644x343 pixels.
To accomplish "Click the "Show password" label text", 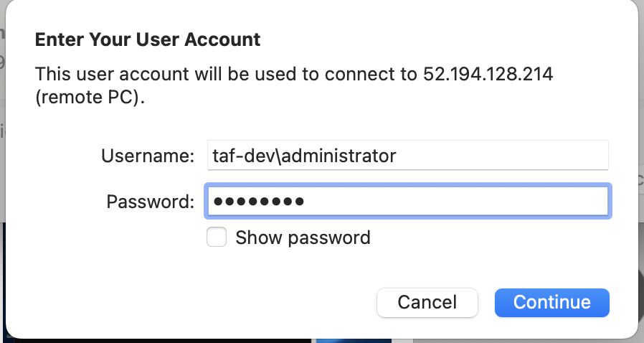I will [303, 238].
